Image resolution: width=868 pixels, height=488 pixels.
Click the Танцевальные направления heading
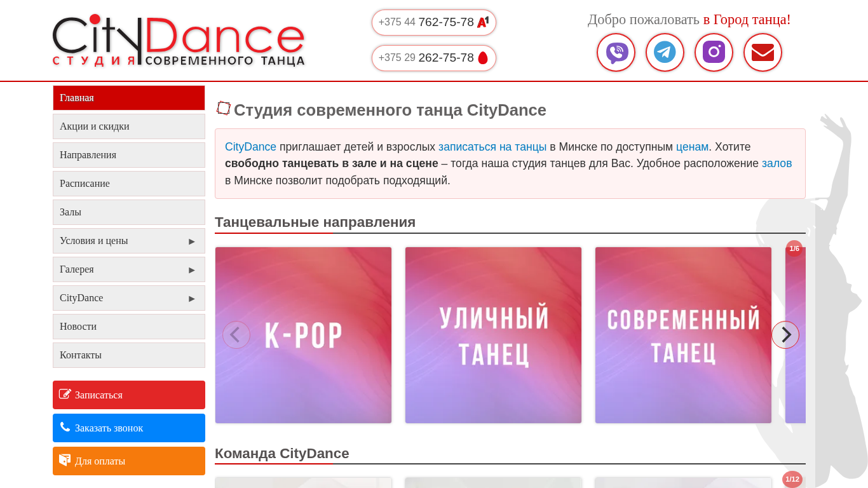tap(315, 222)
